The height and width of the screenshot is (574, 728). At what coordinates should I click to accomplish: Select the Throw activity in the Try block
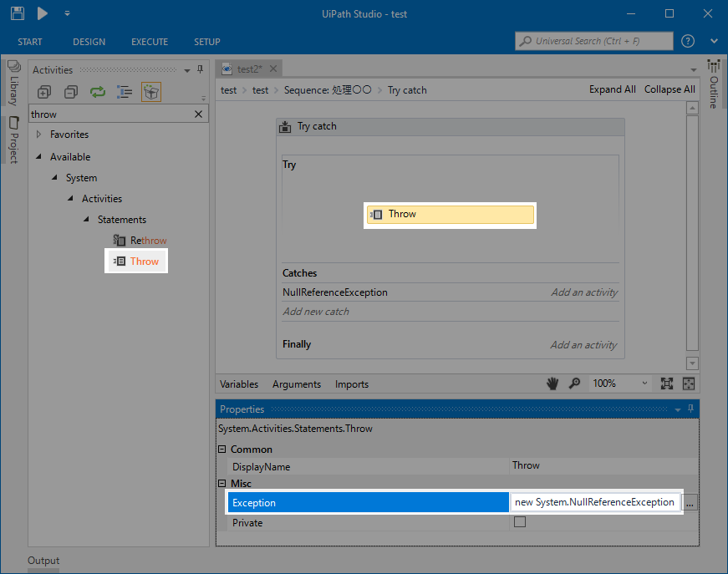[x=451, y=215]
